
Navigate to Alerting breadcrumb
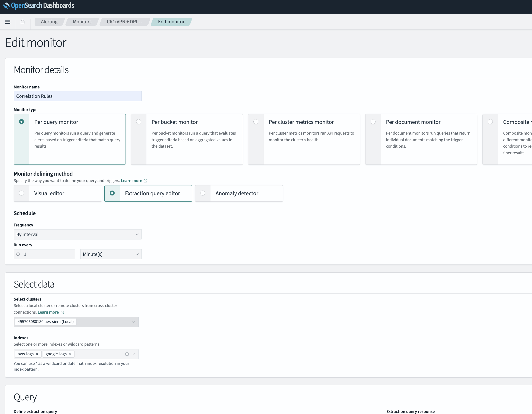[x=49, y=22]
